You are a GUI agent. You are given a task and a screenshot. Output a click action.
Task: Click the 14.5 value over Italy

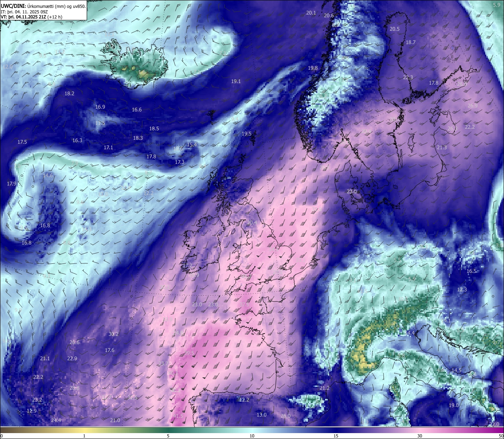[x=456, y=370]
